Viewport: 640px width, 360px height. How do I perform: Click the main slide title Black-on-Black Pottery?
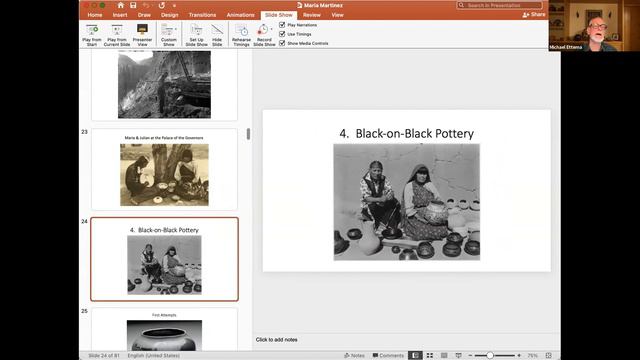tap(407, 133)
